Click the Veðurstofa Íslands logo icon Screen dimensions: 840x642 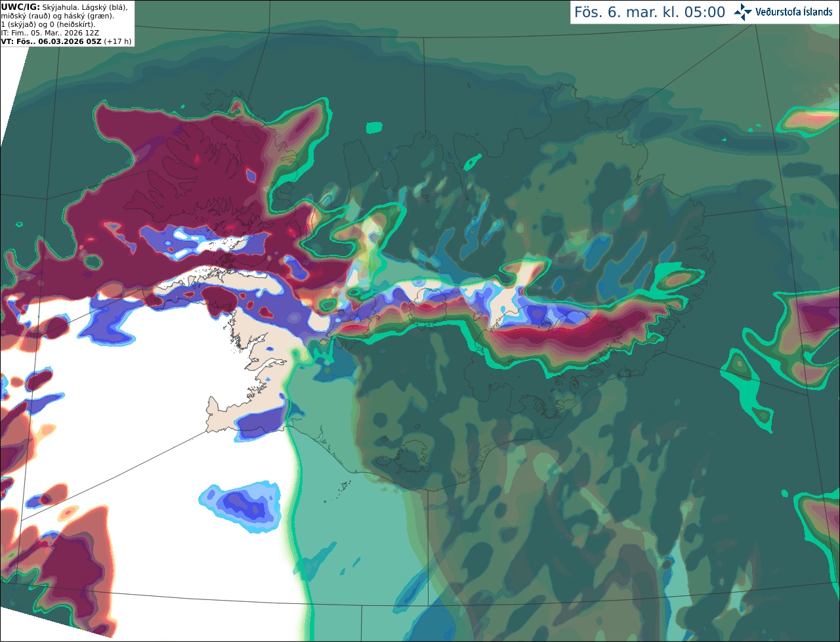[x=743, y=12]
